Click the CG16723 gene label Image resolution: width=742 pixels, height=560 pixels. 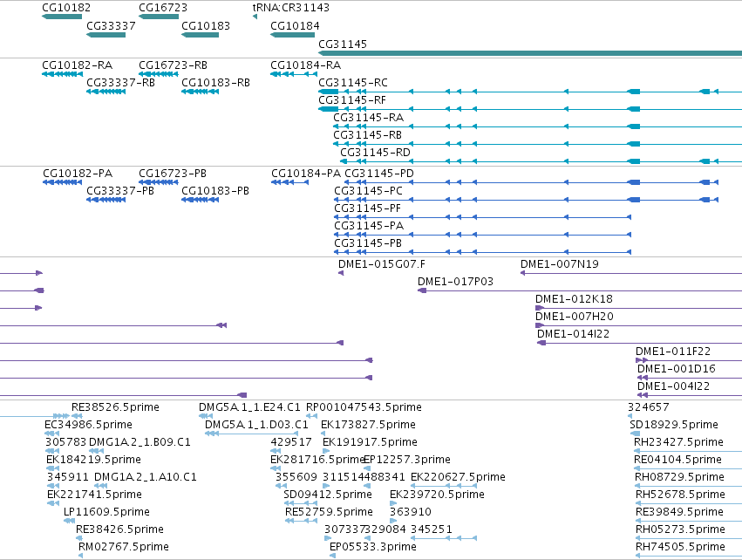[163, 8]
